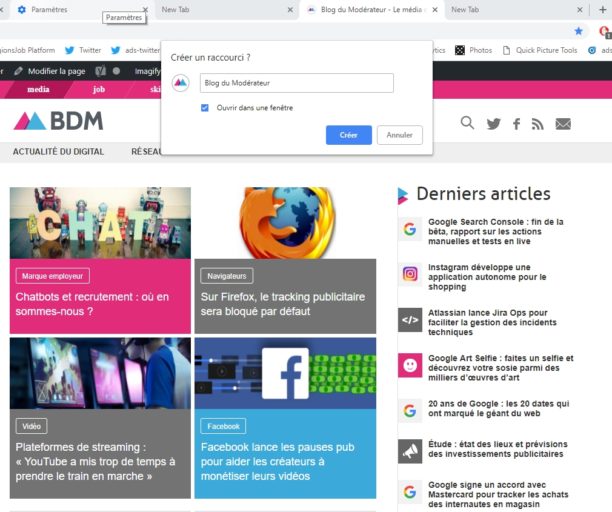The image size is (612, 512).
Task: Close the Paramètres tab
Action: click(145, 10)
